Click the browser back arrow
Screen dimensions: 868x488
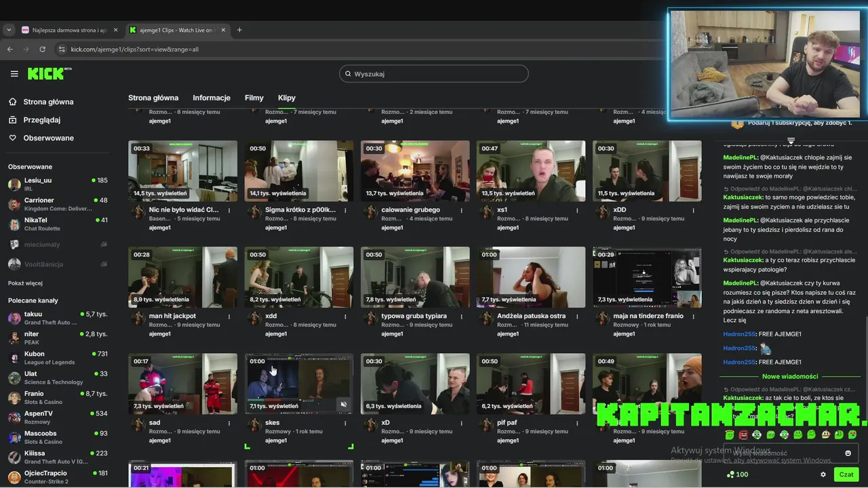click(x=10, y=49)
